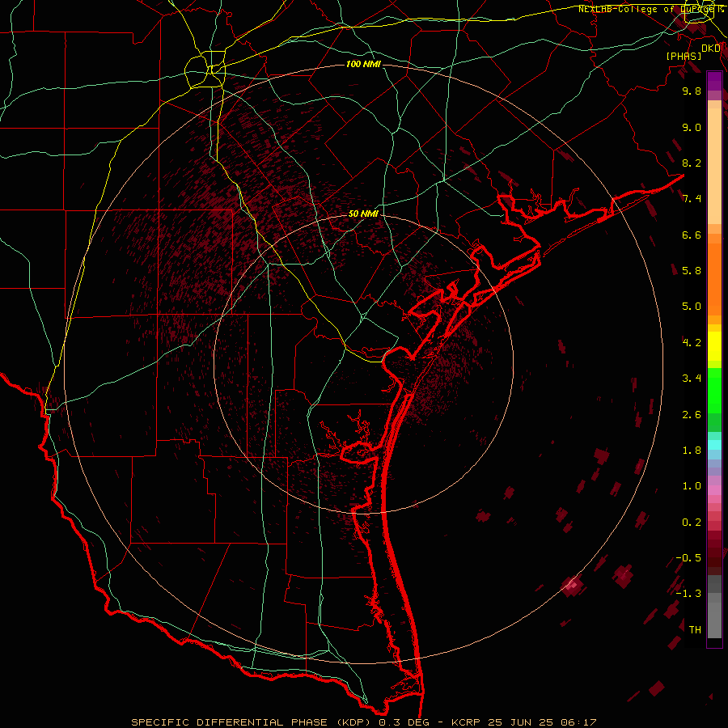
Task: Pick the dark orange segment of the color bar
Action: [x=714, y=280]
